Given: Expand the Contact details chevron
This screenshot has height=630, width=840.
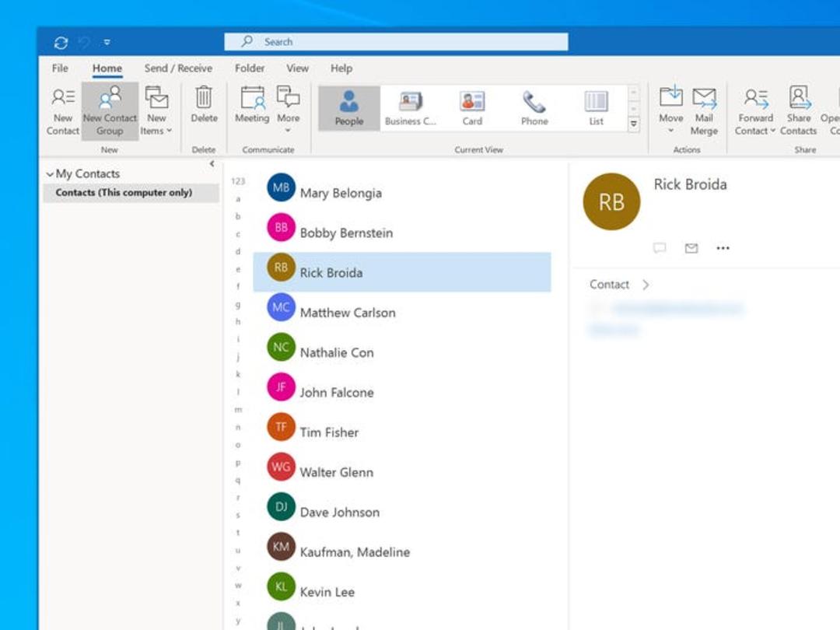Looking at the screenshot, I should pos(646,285).
